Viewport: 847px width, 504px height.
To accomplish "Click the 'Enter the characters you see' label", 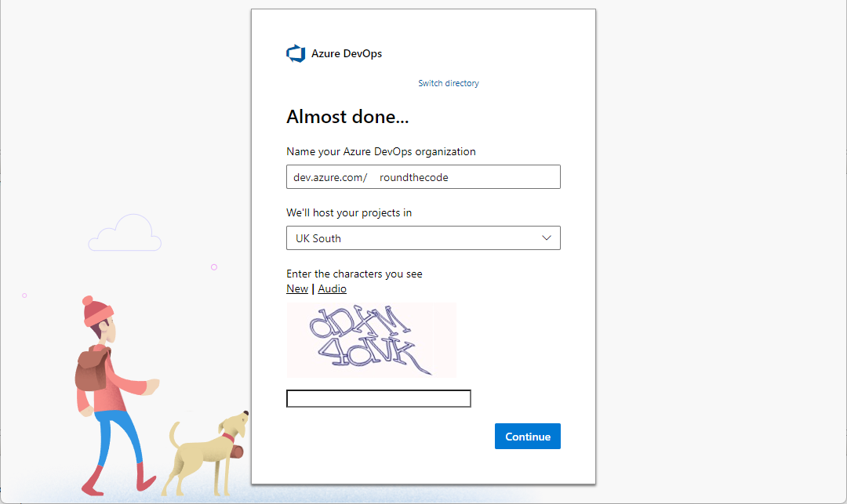I will click(354, 274).
